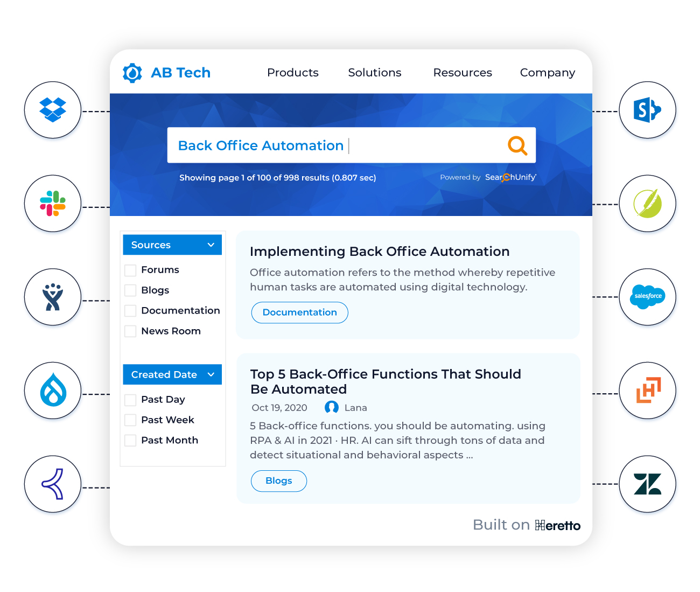Click the Slack integration icon

click(x=53, y=204)
